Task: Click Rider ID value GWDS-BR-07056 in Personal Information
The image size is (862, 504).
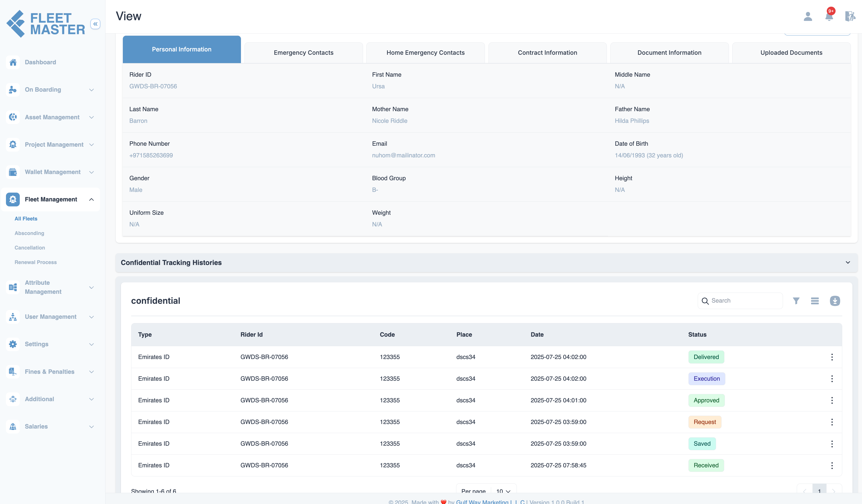Action: point(153,86)
